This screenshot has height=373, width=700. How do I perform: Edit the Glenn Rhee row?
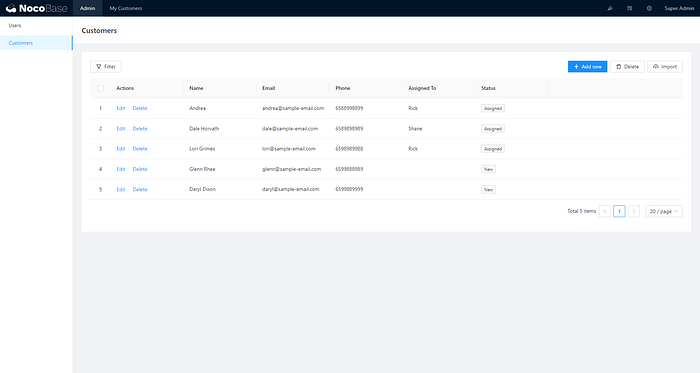click(x=121, y=169)
